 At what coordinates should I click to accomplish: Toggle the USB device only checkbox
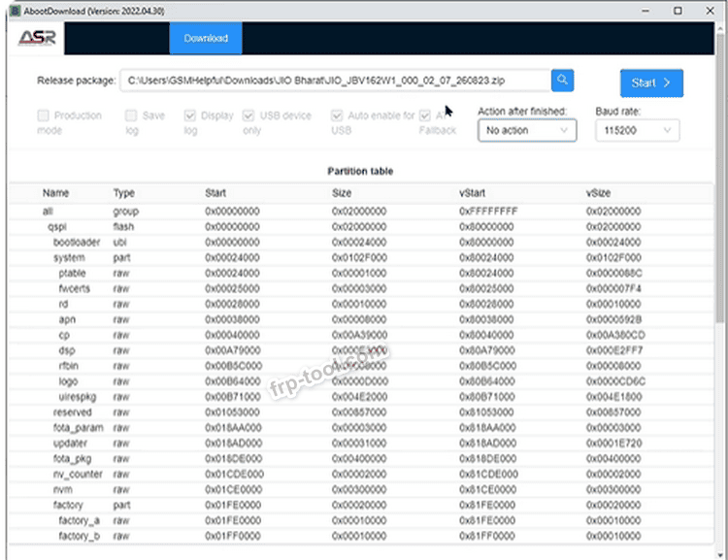coord(248,115)
